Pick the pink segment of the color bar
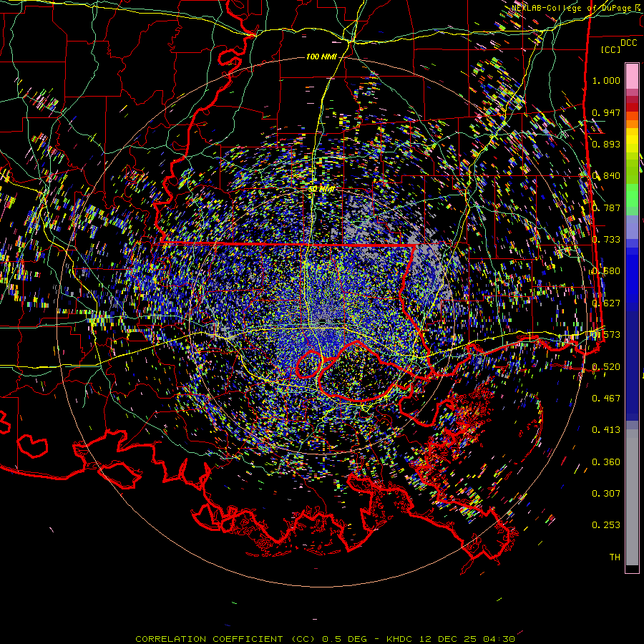644x644 pixels. click(632, 77)
